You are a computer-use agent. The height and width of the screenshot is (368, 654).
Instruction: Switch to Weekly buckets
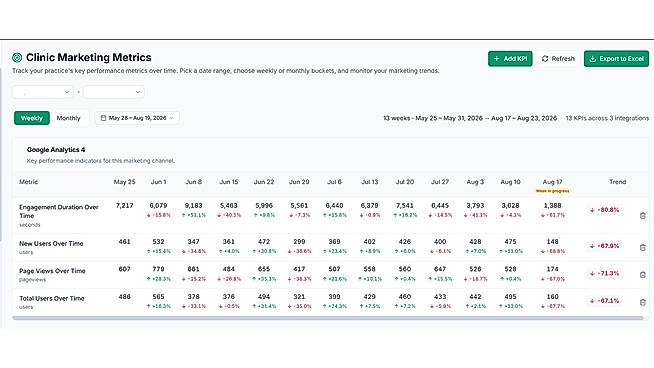tap(32, 118)
